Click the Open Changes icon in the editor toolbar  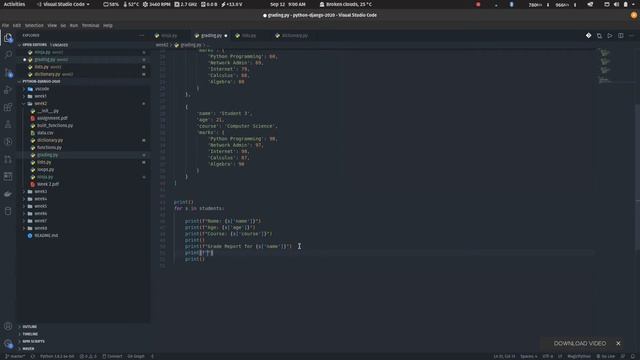(599, 36)
